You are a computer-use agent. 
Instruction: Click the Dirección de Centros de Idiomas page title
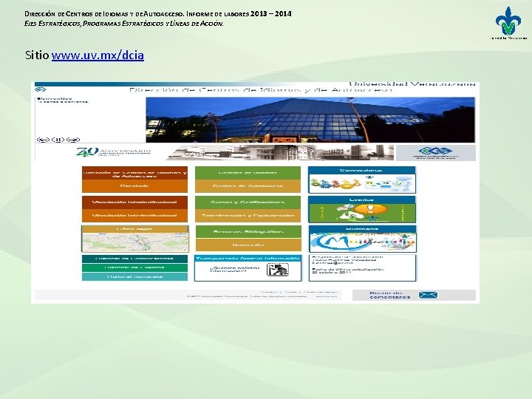click(x=261, y=90)
